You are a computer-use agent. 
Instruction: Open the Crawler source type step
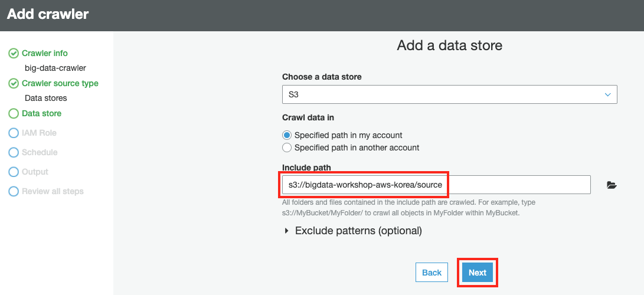pos(60,84)
